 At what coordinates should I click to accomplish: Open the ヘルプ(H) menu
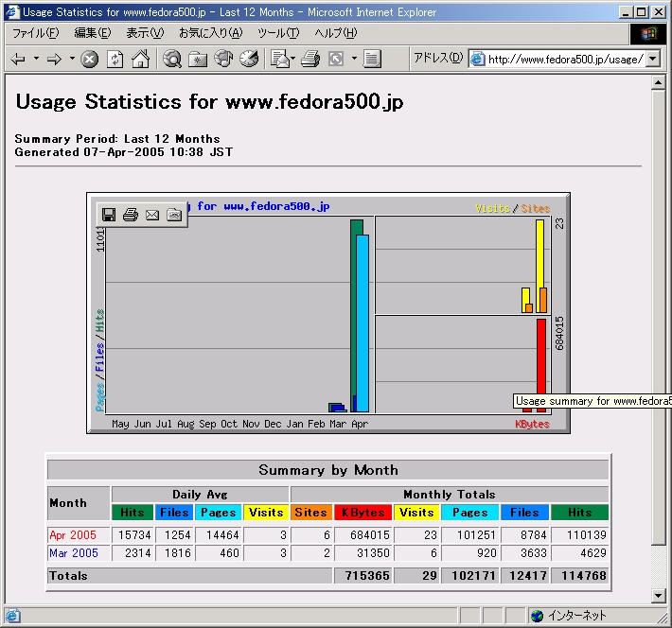click(336, 33)
